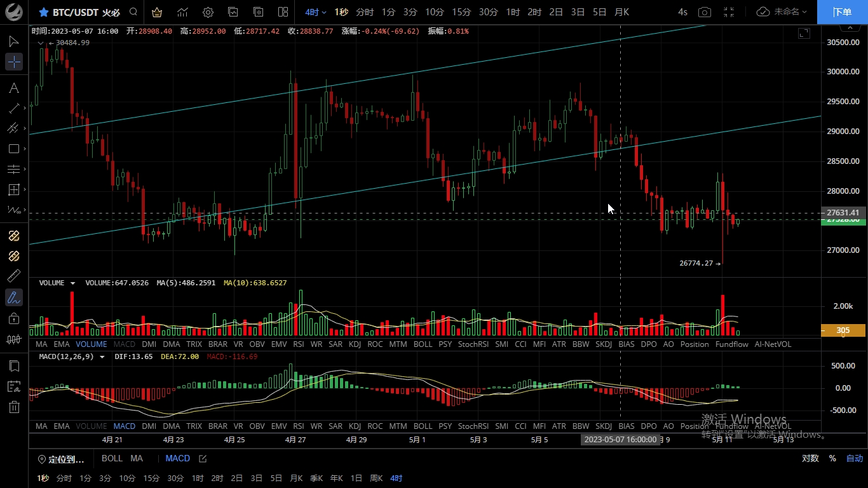Toggle the lock drawings icon
Screen dimensions: 868x488
[13, 318]
